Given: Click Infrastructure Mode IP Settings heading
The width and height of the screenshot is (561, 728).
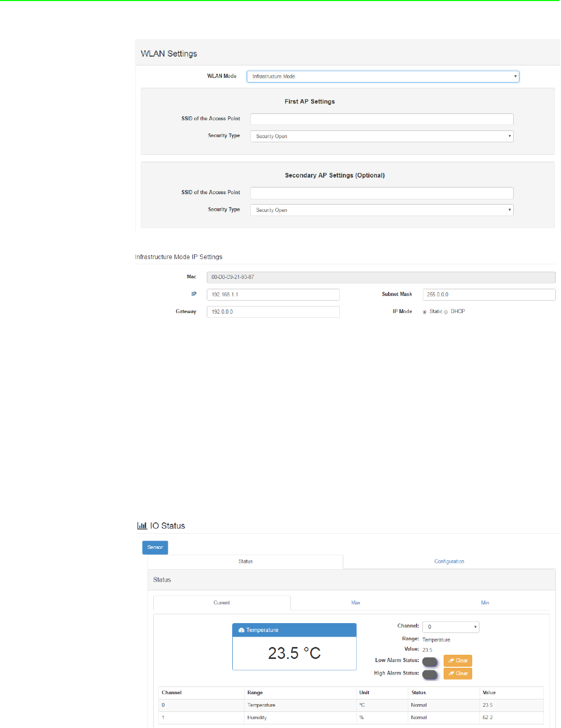Looking at the screenshot, I should pyautogui.click(x=179, y=257).
